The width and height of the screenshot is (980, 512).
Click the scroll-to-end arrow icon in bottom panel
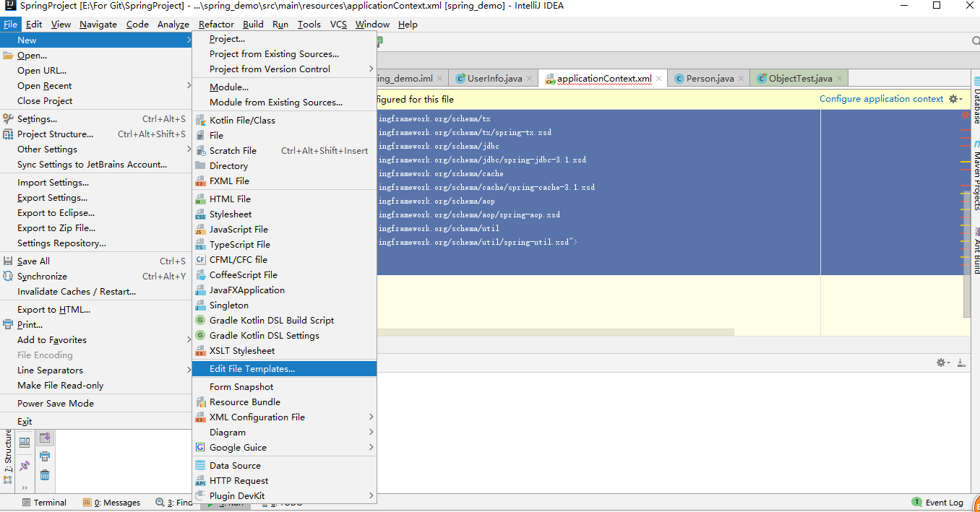coord(45,438)
